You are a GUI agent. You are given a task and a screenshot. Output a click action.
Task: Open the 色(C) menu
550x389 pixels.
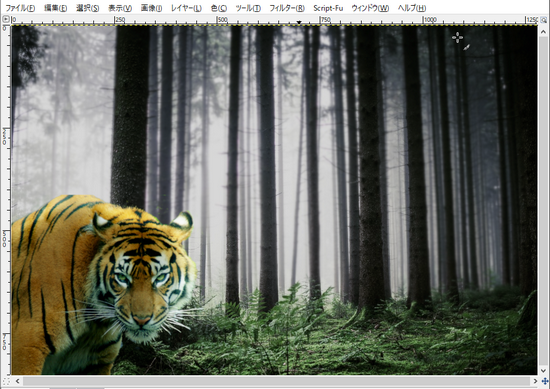(x=219, y=8)
